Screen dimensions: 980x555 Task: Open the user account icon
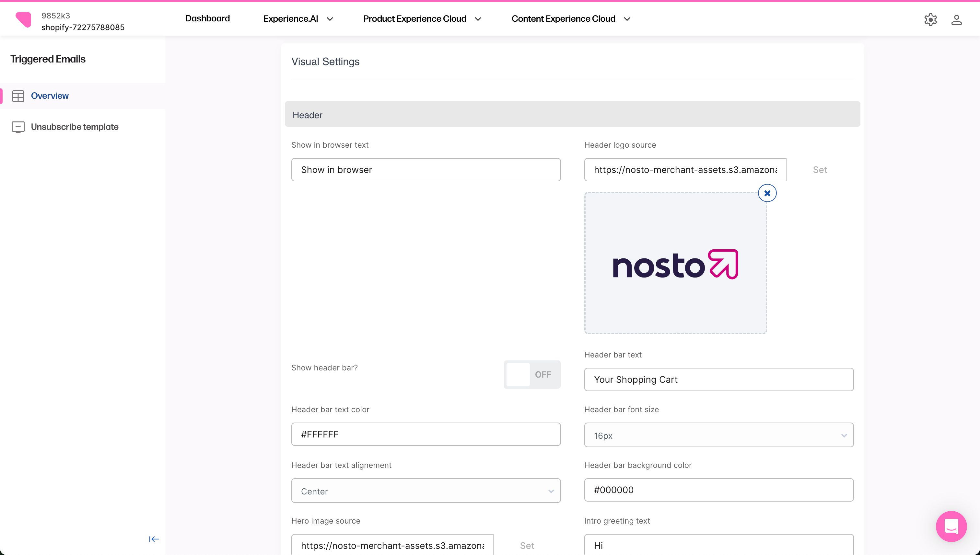[956, 19]
